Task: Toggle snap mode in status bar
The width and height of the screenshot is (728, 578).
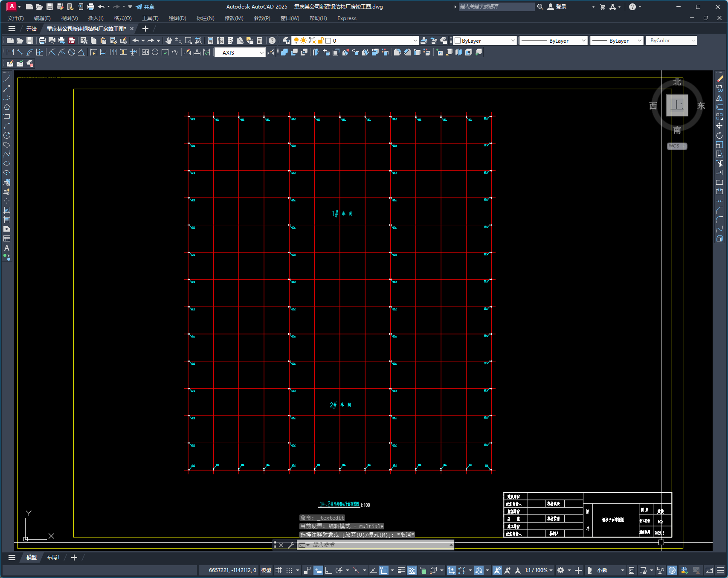Action: (289, 570)
